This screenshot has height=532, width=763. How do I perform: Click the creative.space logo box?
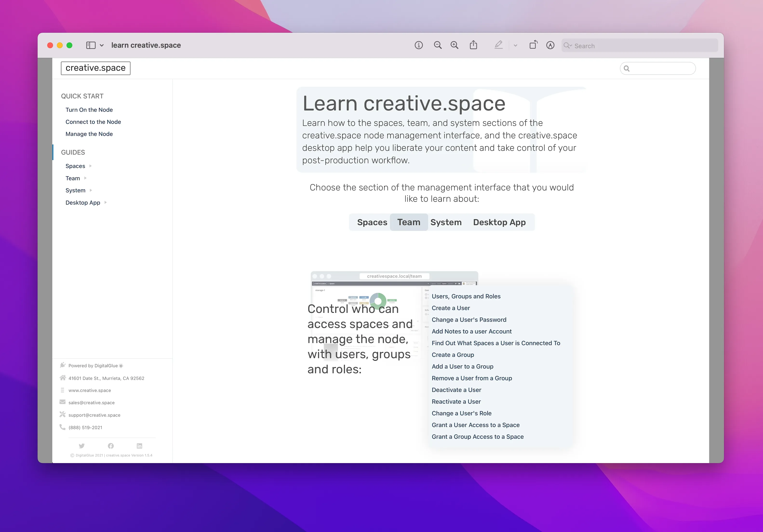(x=96, y=68)
